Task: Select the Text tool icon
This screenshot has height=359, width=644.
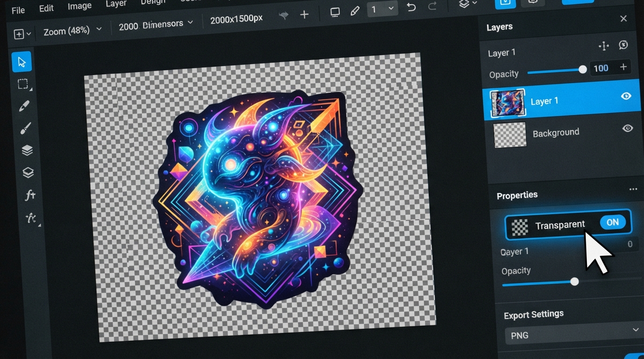Action: [x=30, y=195]
